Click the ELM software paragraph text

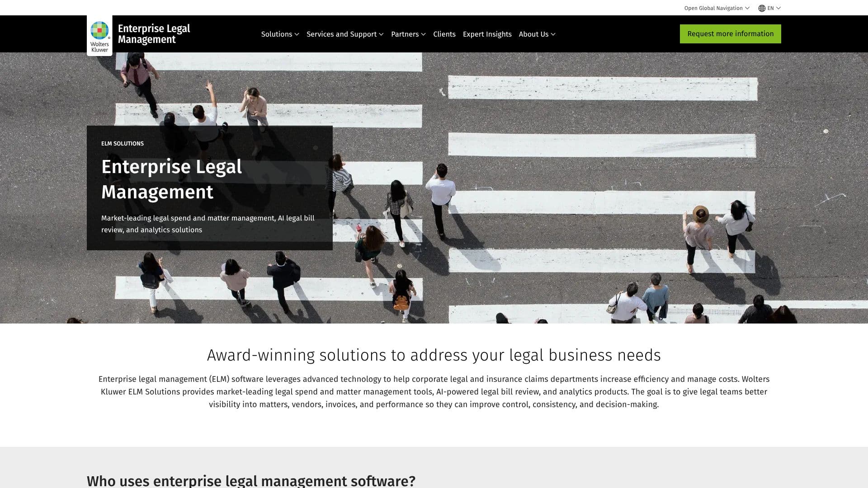(x=434, y=392)
